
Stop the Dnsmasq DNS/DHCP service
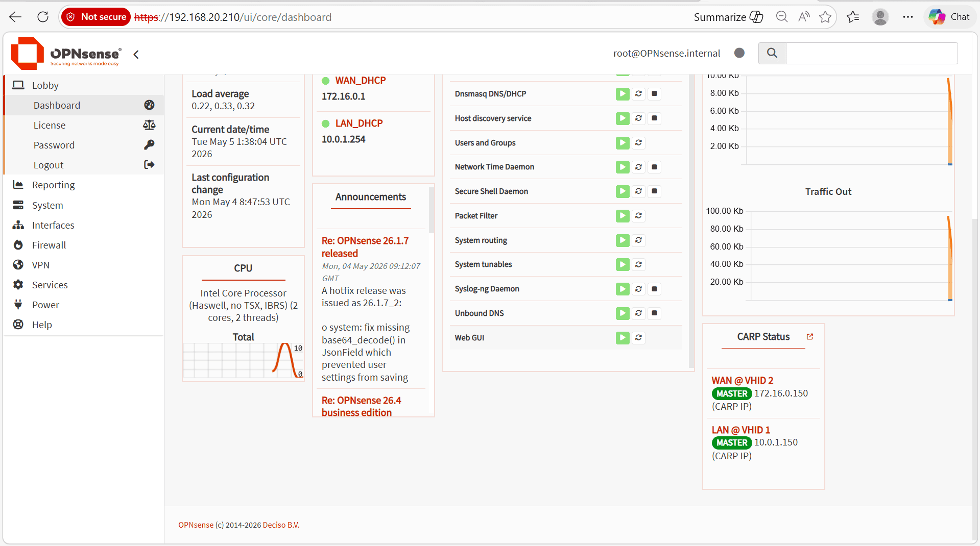click(654, 94)
